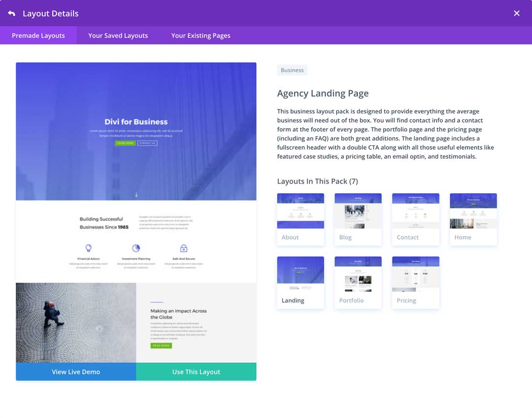The width and height of the screenshot is (532, 418).
Task: Click the Use This Layout button
Action: click(x=196, y=372)
